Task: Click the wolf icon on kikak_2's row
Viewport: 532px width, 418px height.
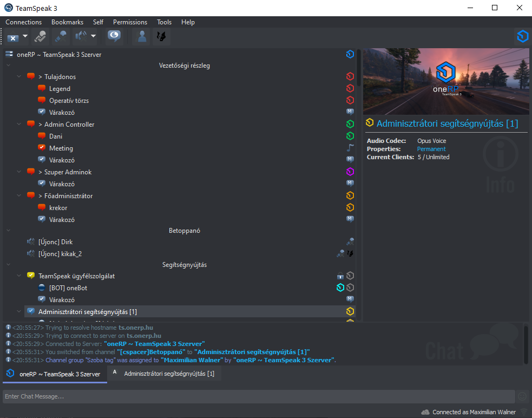Action: (350, 253)
